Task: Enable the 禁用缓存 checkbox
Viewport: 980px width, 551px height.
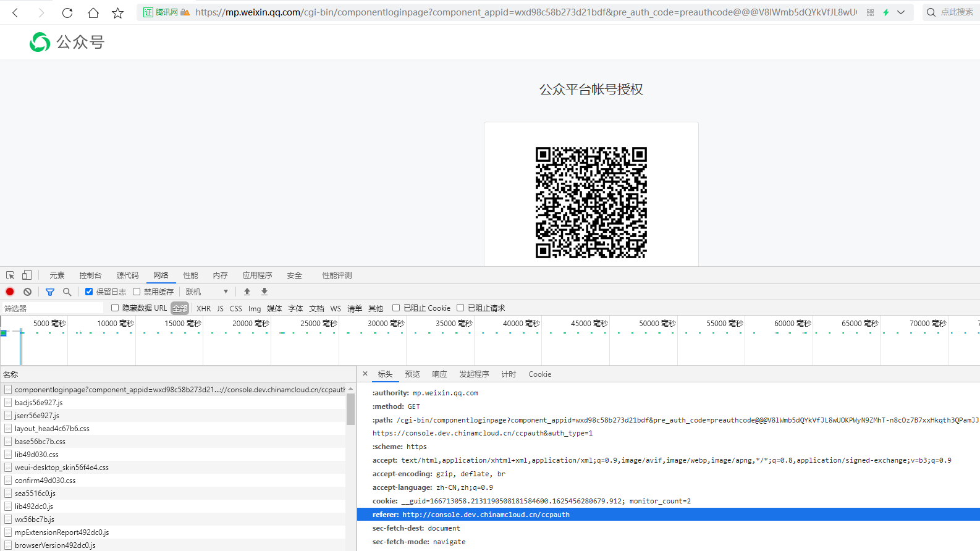Action: [x=137, y=292]
